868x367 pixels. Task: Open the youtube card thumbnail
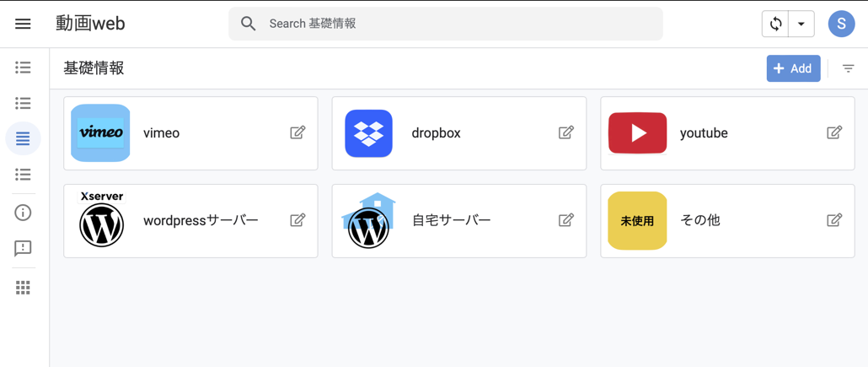point(637,133)
